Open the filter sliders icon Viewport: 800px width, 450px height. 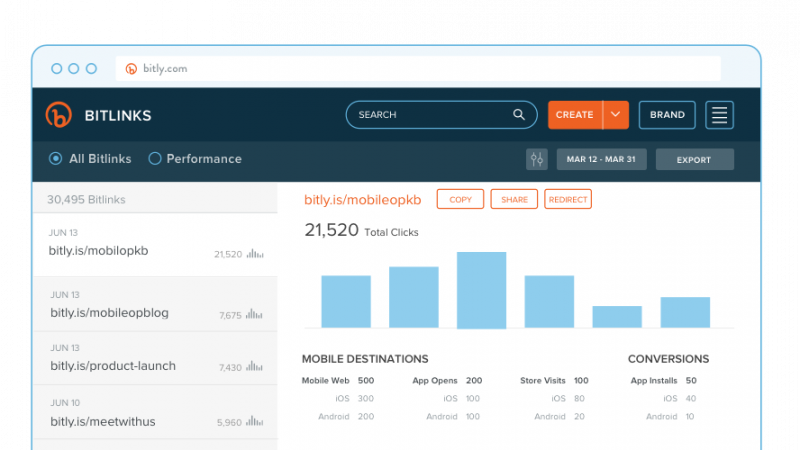537,159
